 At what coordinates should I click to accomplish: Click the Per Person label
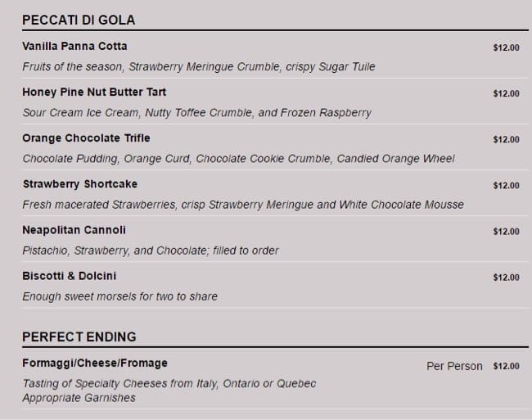[x=454, y=366]
